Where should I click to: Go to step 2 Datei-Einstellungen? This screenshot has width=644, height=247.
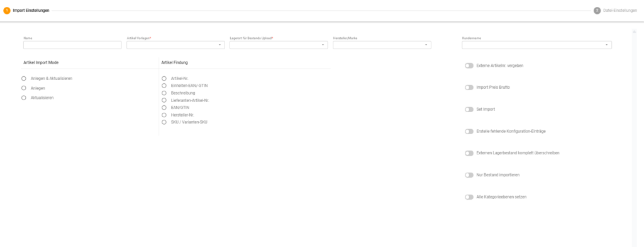[x=615, y=11]
